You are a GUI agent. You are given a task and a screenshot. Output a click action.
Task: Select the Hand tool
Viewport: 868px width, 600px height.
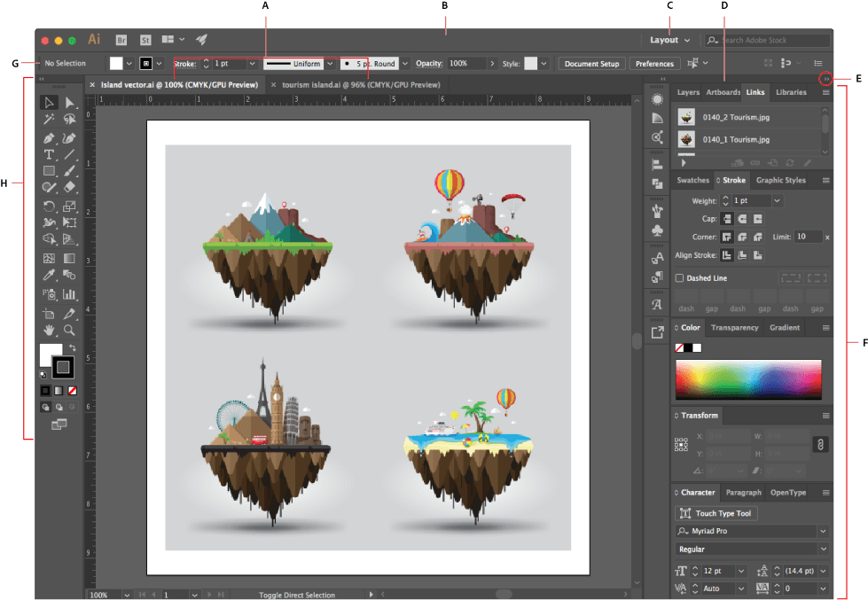point(49,330)
